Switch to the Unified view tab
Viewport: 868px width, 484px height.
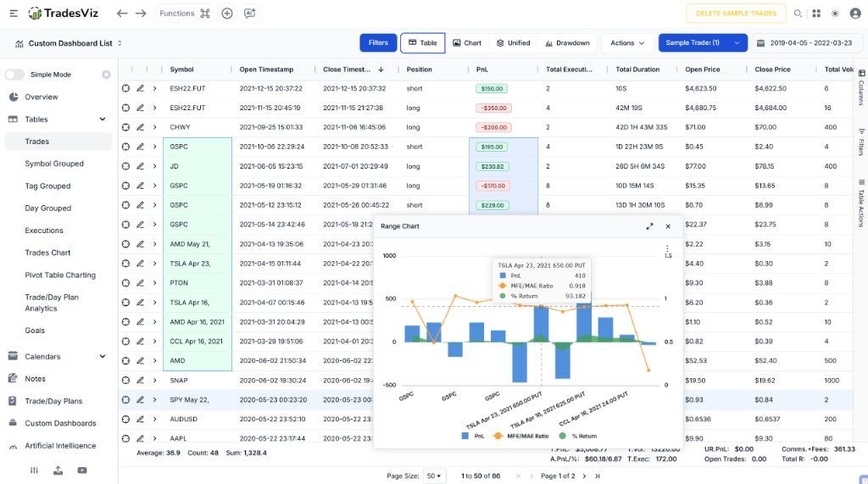(x=513, y=42)
